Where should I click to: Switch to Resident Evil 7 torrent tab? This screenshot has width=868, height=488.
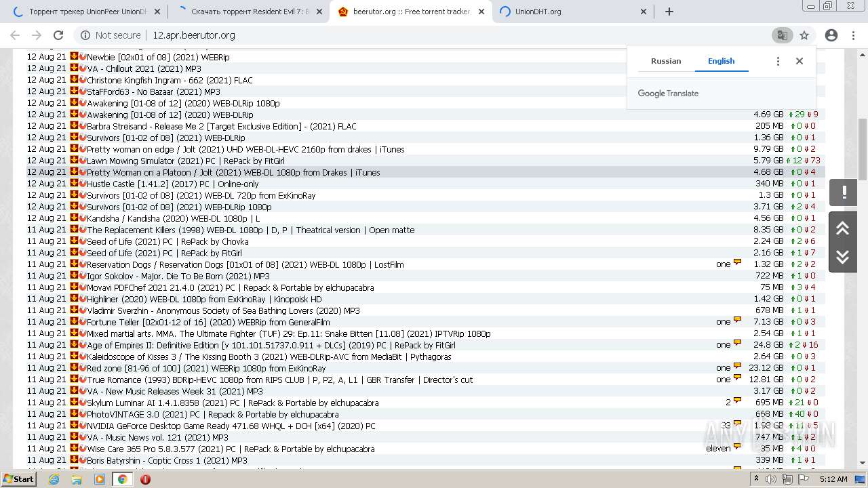pos(248,12)
